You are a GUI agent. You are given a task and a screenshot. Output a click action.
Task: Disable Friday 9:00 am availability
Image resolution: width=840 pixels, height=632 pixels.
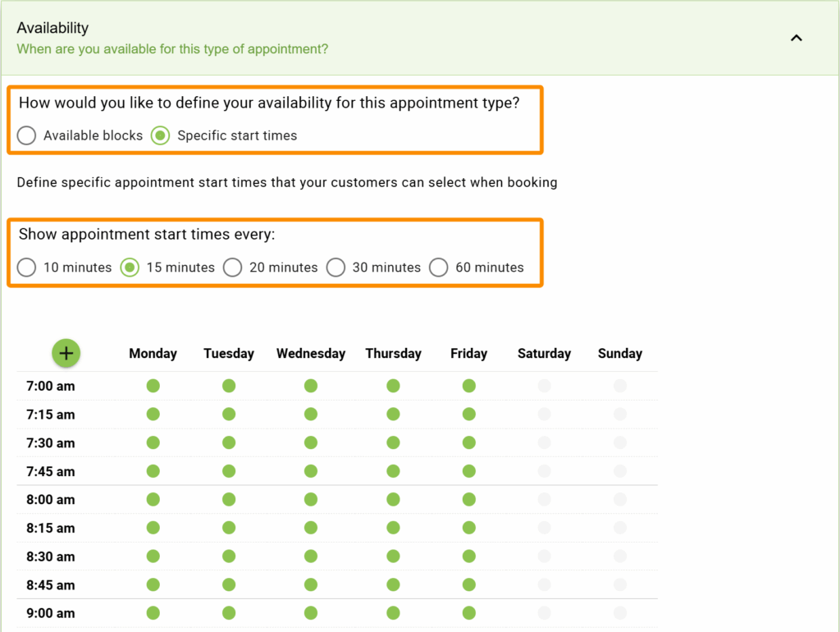point(468,613)
